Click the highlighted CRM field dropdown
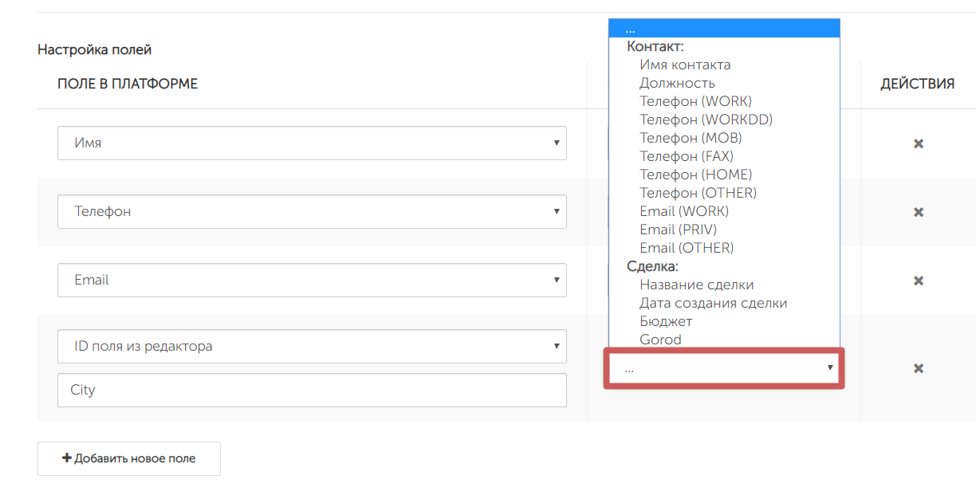 723,368
